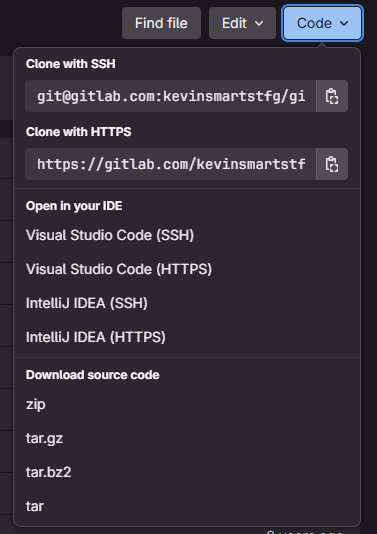Image resolution: width=377 pixels, height=534 pixels.
Task: Copy the SSH clone URL
Action: (332, 96)
